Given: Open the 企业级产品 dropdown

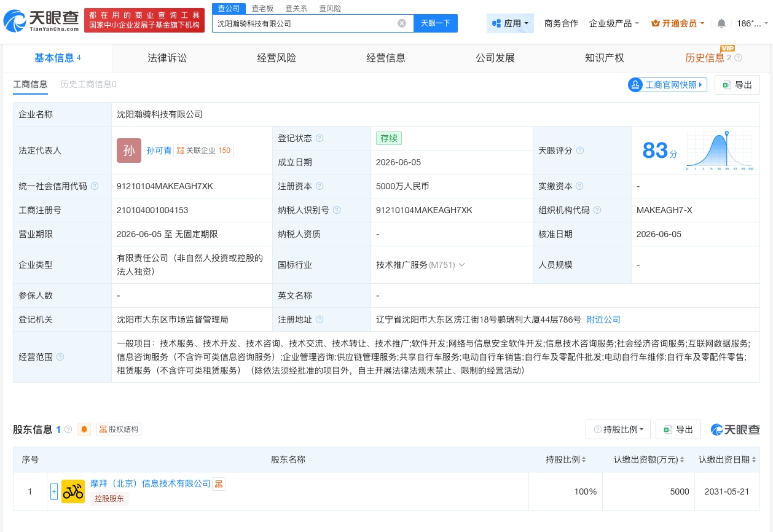Looking at the screenshot, I should 614,23.
